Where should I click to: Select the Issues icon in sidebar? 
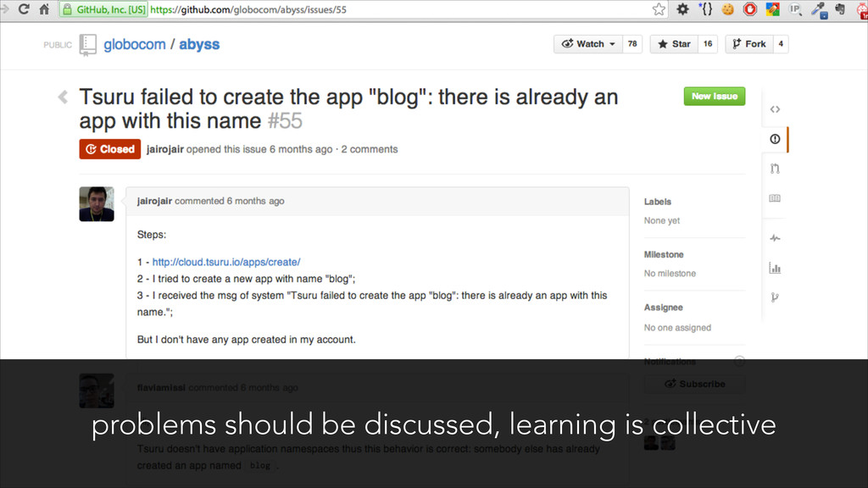[x=774, y=139]
